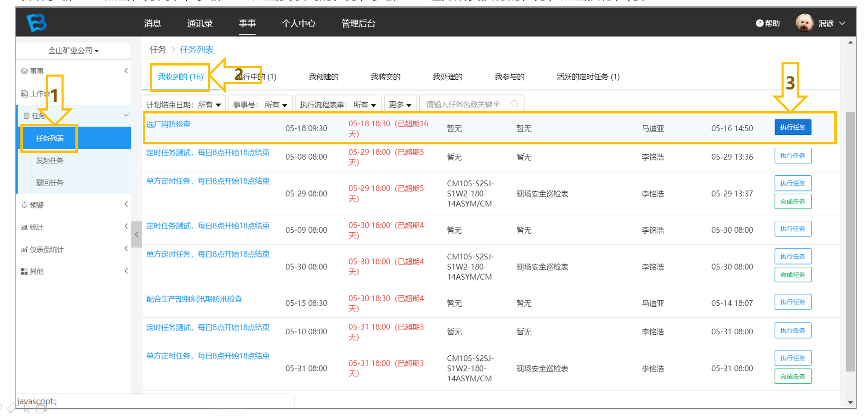The image size is (868, 416).
Task: Click the scrollbar down arrow
Action: (x=851, y=403)
